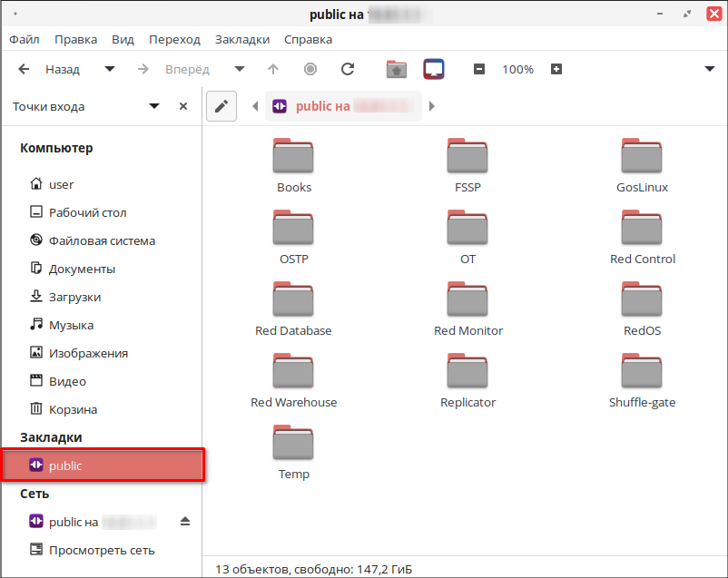Reload the current folder

(348, 69)
